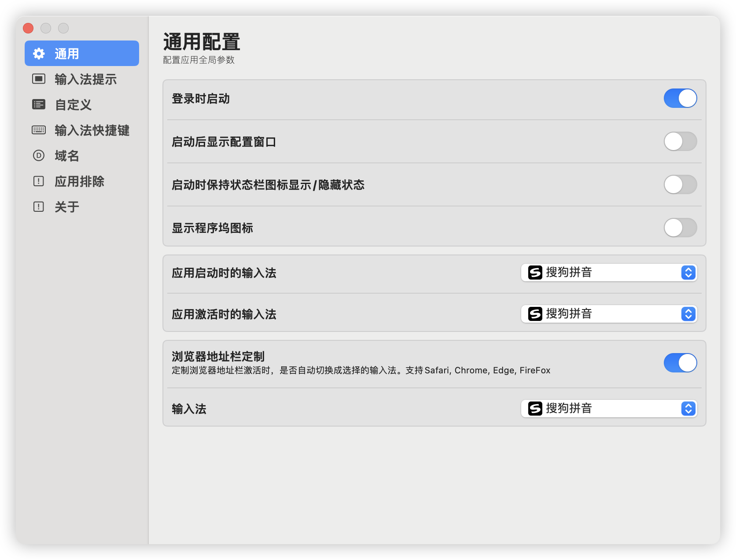The image size is (736, 560).
Task: Click the keyboard icon for 输入法快捷键
Action: [x=39, y=130]
